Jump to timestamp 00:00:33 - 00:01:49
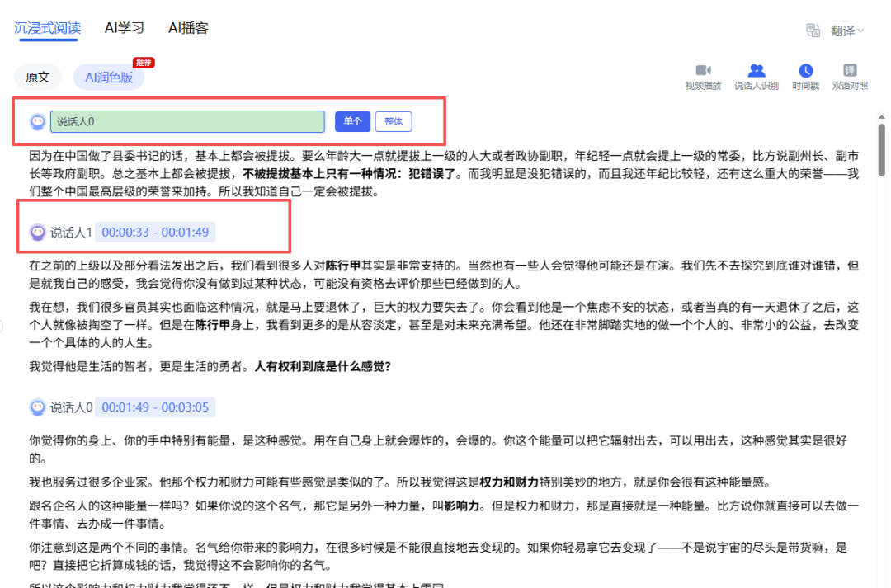The width and height of the screenshot is (891, 588). coord(155,233)
